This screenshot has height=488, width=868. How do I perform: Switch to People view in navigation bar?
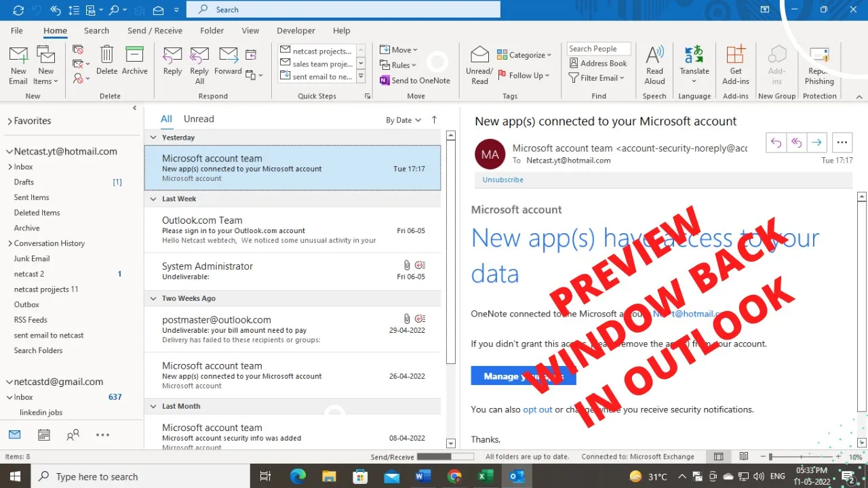coord(73,434)
